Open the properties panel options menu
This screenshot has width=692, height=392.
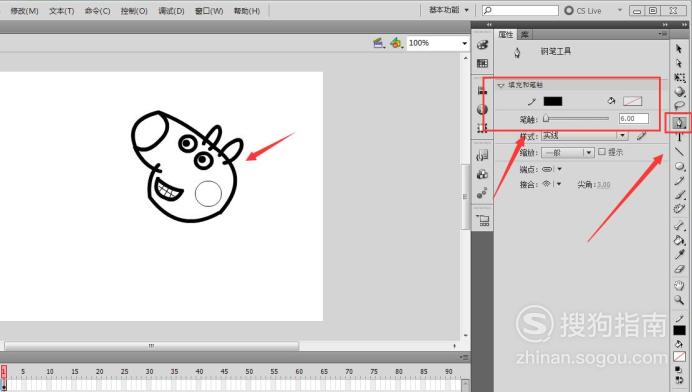662,34
